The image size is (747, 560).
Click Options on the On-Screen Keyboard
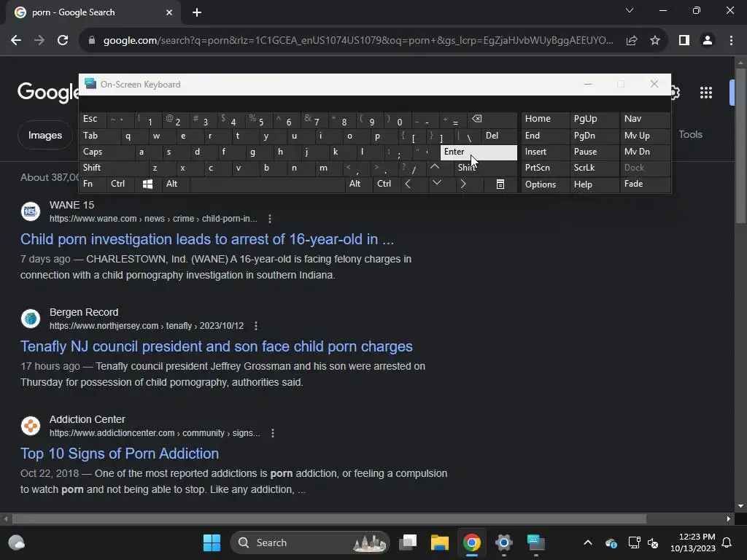click(x=545, y=184)
